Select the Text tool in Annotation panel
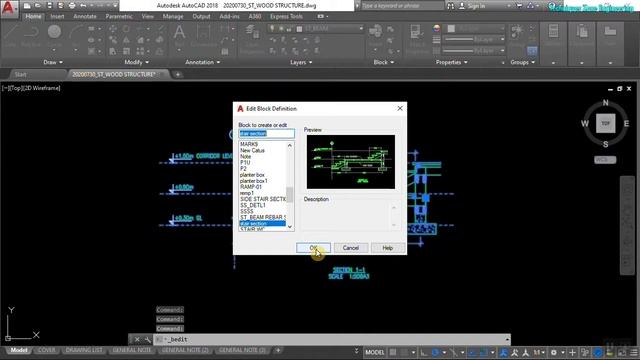The image size is (640, 360). tap(179, 35)
